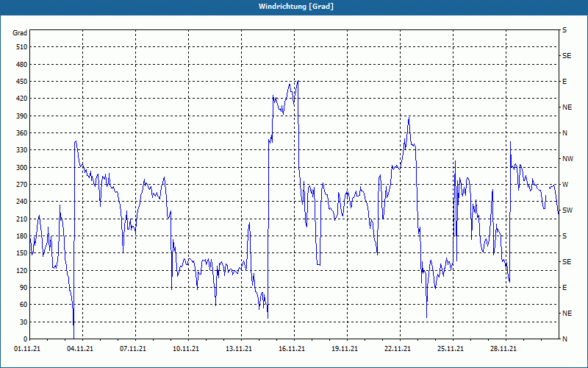
Task: Click the 360 y-axis value
Action: 22,133
